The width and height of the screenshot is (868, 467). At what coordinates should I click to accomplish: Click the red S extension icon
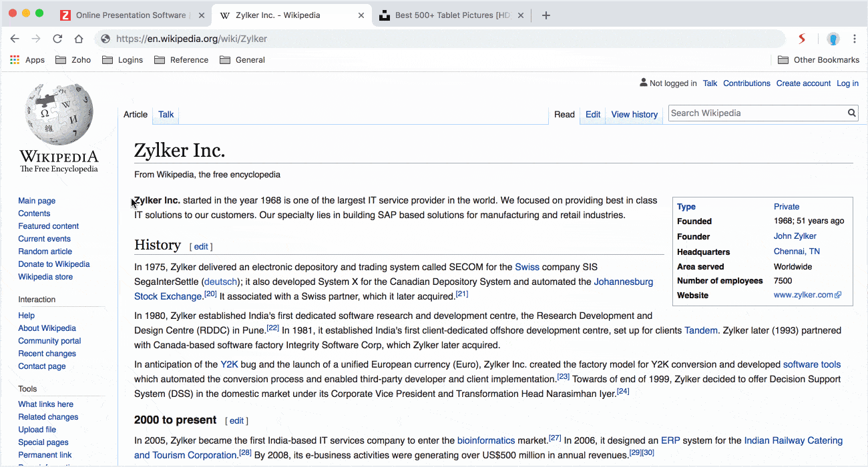(x=802, y=39)
